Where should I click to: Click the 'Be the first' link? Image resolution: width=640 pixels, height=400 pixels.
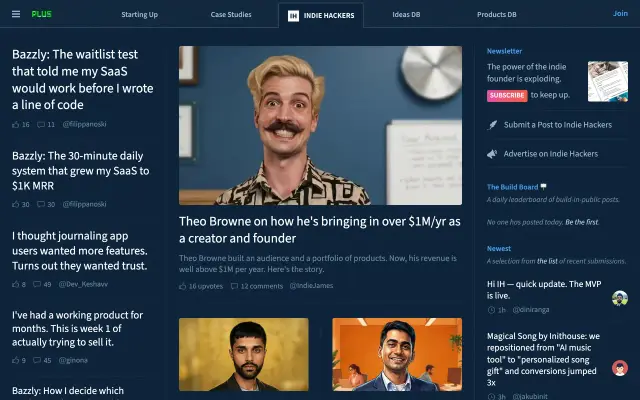tap(582, 222)
